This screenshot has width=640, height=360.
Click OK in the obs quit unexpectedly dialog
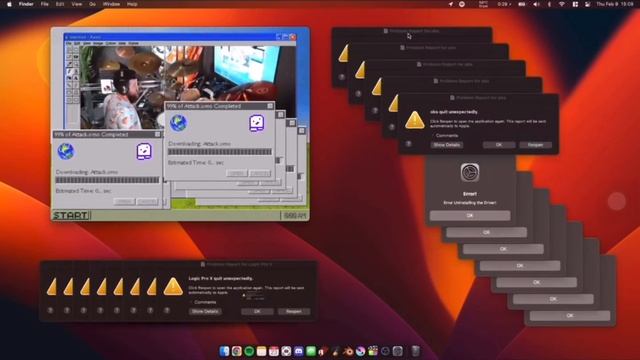tap(499, 145)
